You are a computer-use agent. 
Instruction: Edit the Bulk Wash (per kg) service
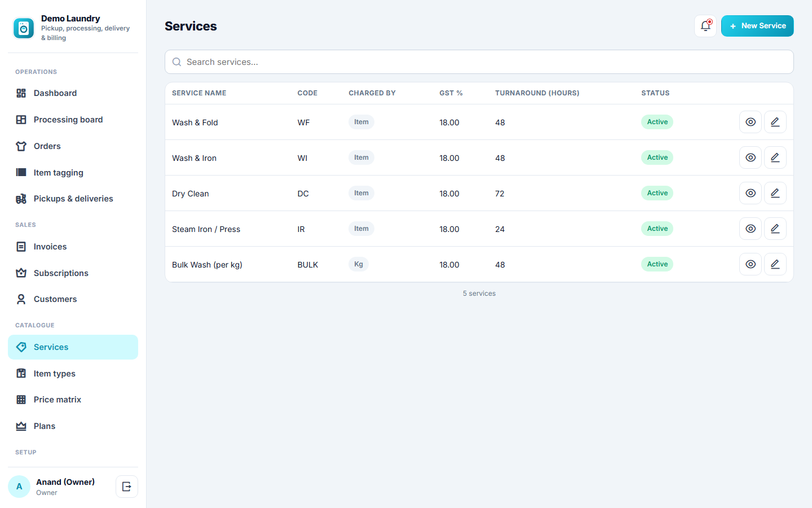pyautogui.click(x=775, y=264)
